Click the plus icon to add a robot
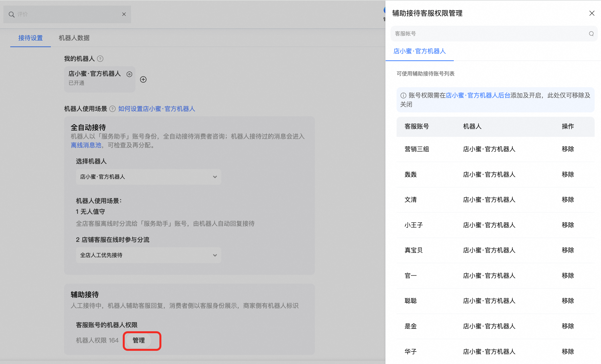Image resolution: width=601 pixels, height=364 pixels. tap(143, 79)
